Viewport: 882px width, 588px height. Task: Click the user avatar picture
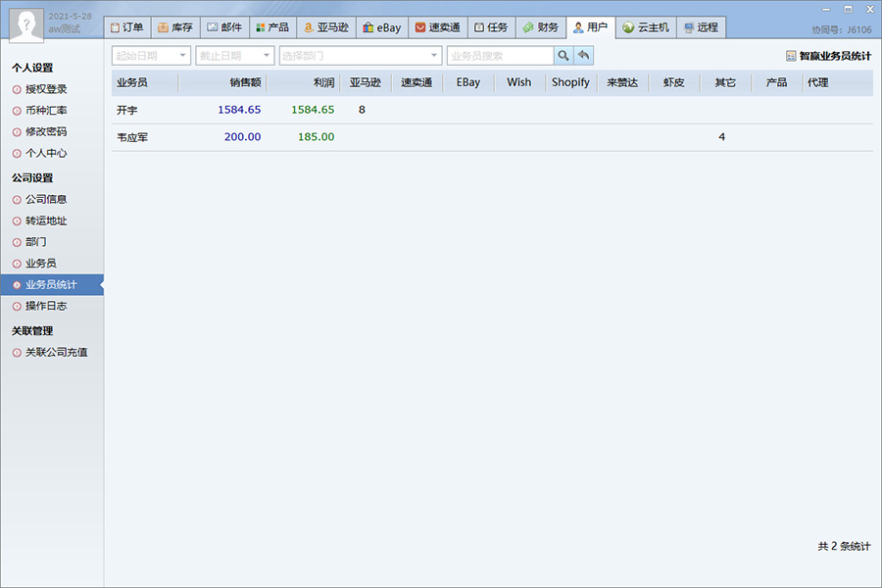pos(27,25)
